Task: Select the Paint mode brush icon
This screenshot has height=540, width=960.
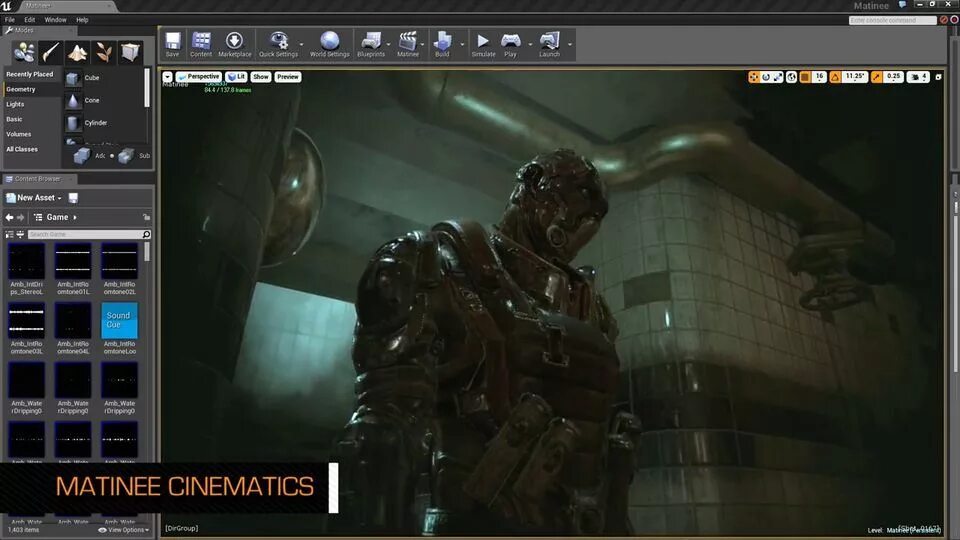Action: [x=50, y=53]
